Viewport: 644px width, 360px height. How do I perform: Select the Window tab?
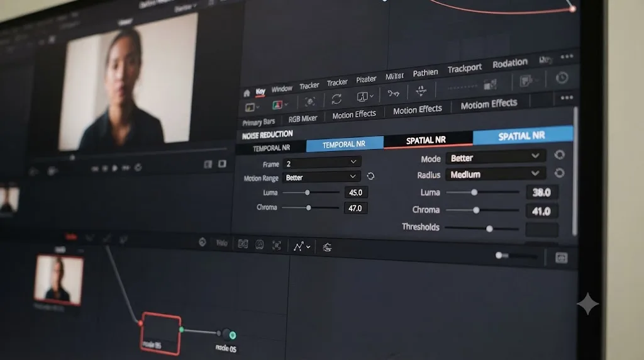[282, 89]
